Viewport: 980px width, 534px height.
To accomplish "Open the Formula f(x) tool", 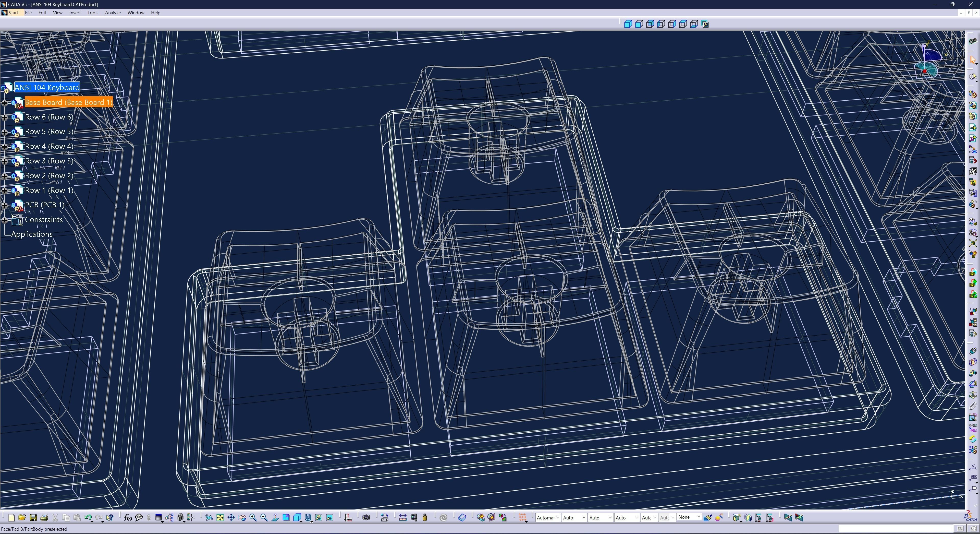I will tap(128, 518).
